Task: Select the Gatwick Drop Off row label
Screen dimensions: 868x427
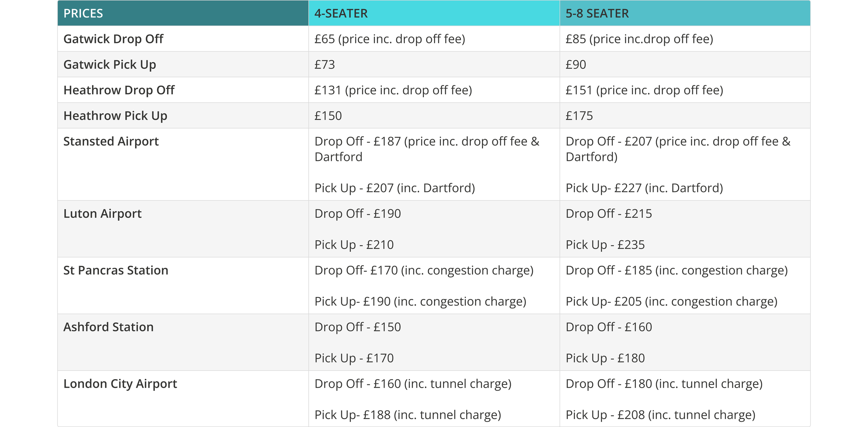Action: coord(113,39)
